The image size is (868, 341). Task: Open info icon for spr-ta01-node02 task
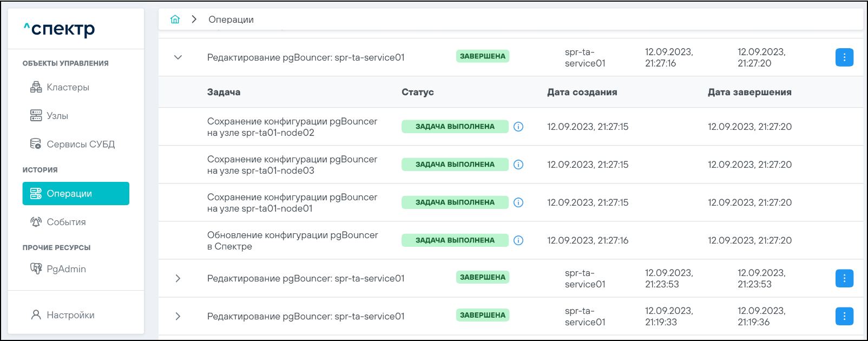coord(518,127)
